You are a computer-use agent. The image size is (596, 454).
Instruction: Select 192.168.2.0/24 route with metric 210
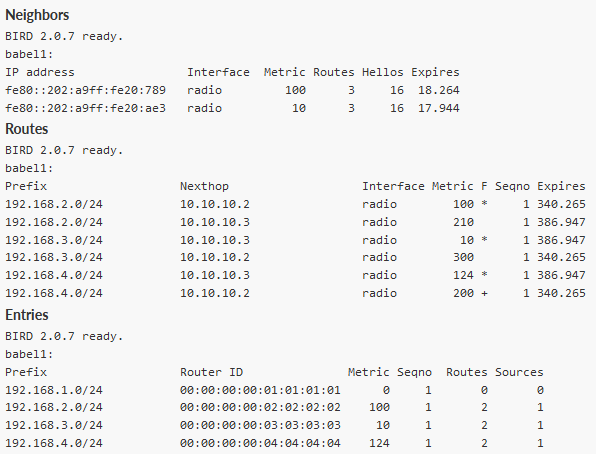295,222
